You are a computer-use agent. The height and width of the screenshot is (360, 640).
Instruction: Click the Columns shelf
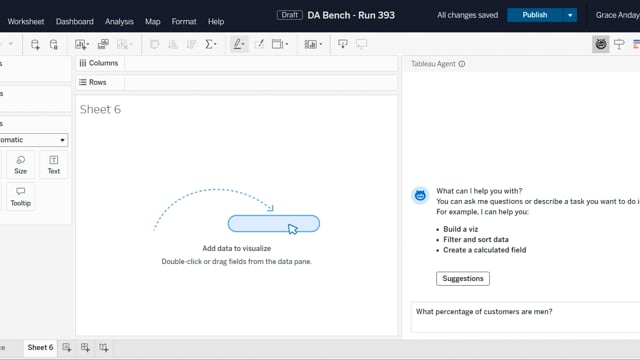coord(236,63)
